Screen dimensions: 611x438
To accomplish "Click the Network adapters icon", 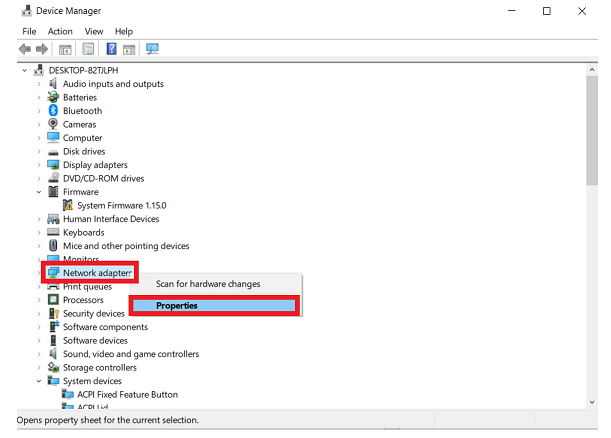I will point(53,272).
